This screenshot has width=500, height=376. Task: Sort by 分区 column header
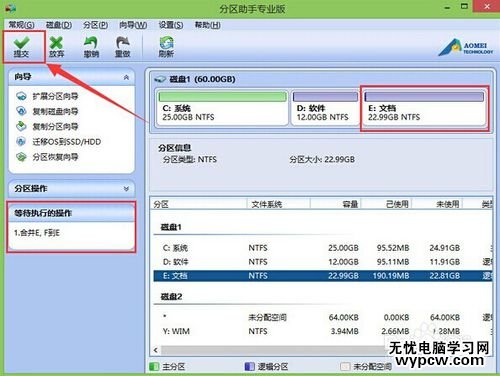(x=199, y=204)
